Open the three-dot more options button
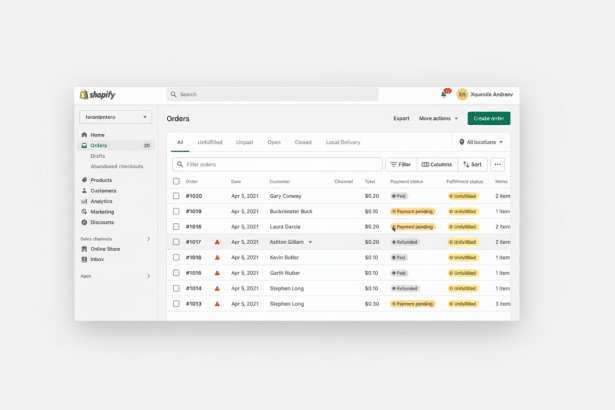 (x=498, y=164)
